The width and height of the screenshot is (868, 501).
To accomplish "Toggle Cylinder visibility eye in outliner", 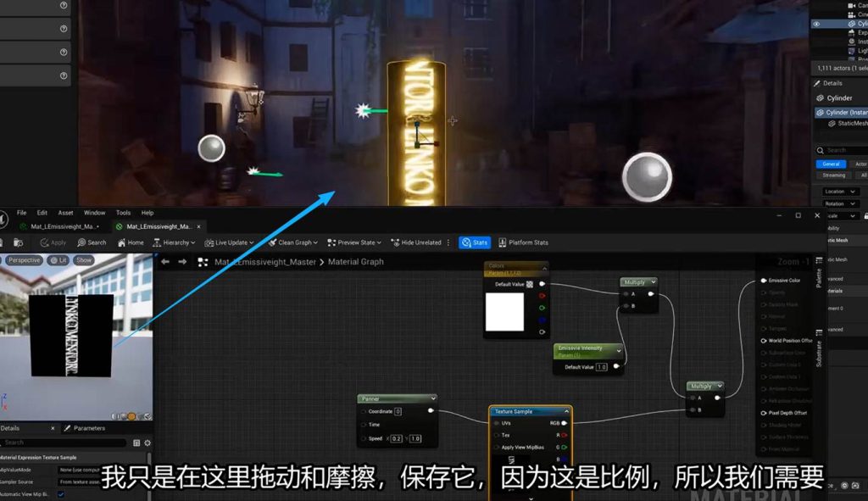I will (816, 25).
